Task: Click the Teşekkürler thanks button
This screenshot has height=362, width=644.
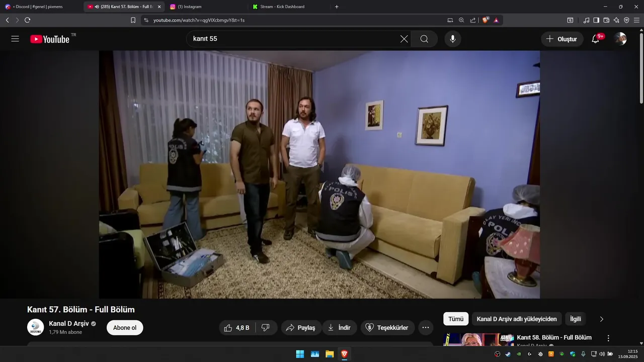Action: 388,328
